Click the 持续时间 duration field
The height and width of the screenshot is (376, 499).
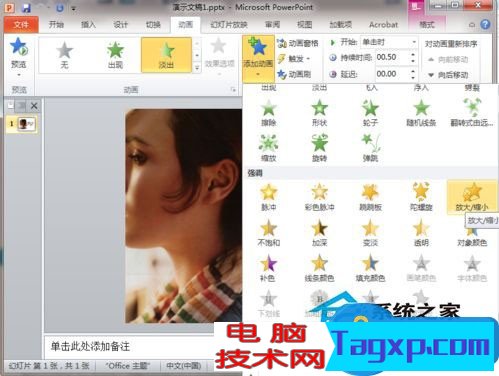pos(392,57)
